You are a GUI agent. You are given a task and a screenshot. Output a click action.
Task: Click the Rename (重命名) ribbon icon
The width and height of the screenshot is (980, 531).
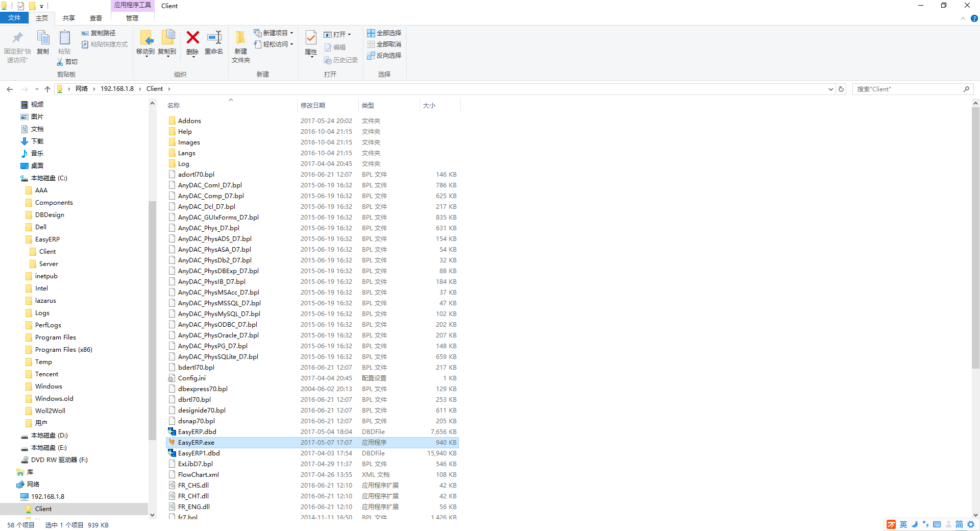coord(214,39)
